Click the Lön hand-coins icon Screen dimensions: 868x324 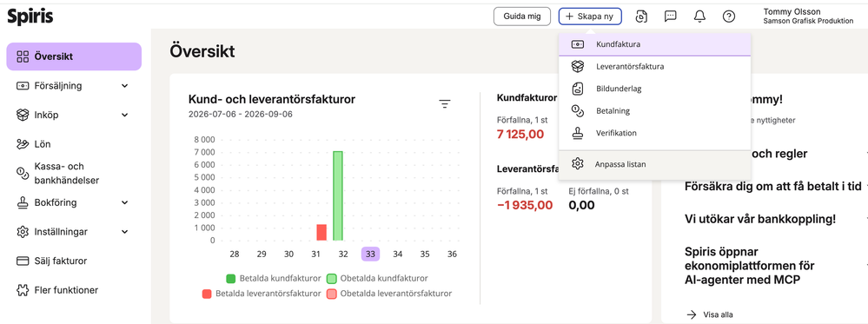tap(23, 144)
